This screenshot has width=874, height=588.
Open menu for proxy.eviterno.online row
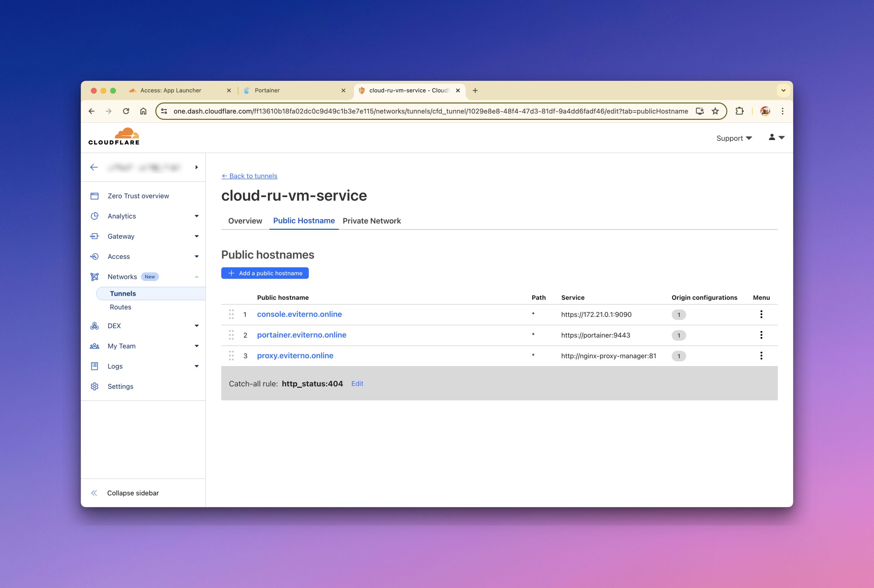coord(761,355)
